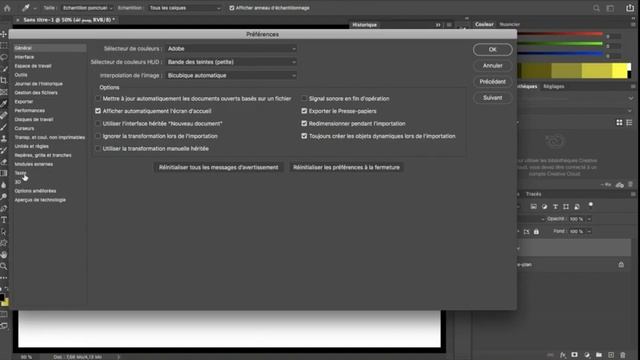The width and height of the screenshot is (640, 360).
Task: Click the Layers panel delete trash icon
Action: tap(623, 355)
